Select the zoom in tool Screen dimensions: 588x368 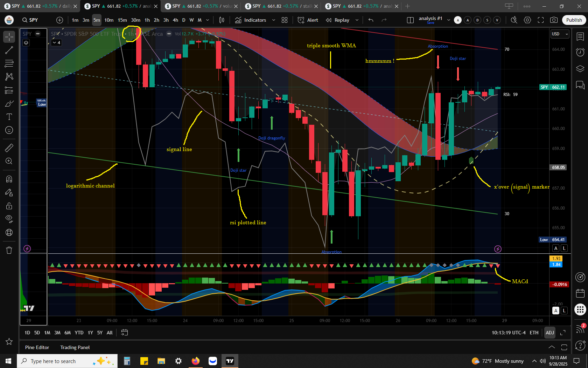click(9, 161)
